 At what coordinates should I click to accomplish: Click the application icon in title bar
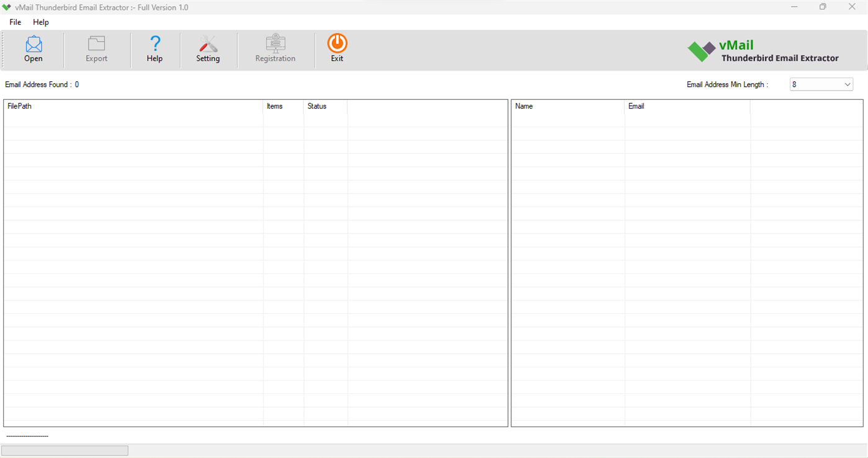pos(6,7)
